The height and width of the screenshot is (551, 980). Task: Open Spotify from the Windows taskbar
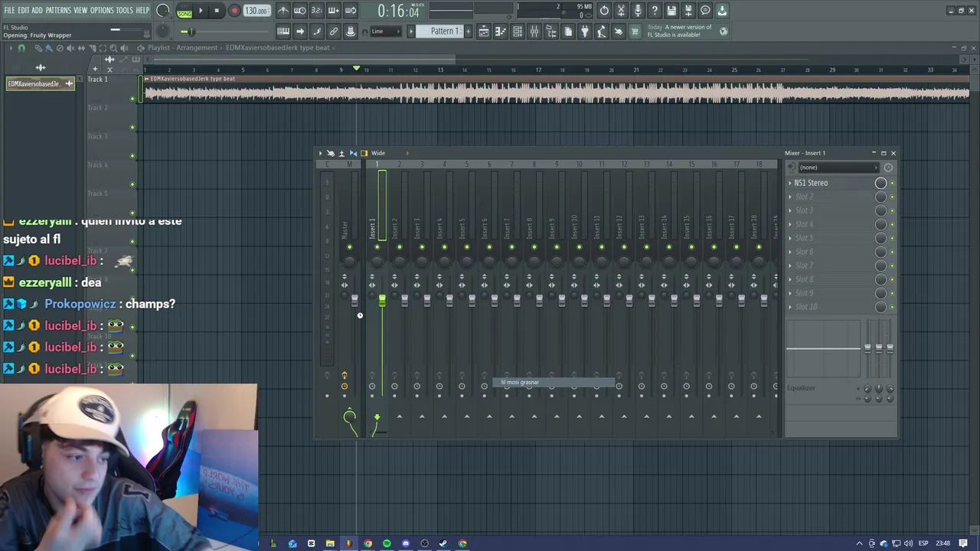tap(387, 543)
